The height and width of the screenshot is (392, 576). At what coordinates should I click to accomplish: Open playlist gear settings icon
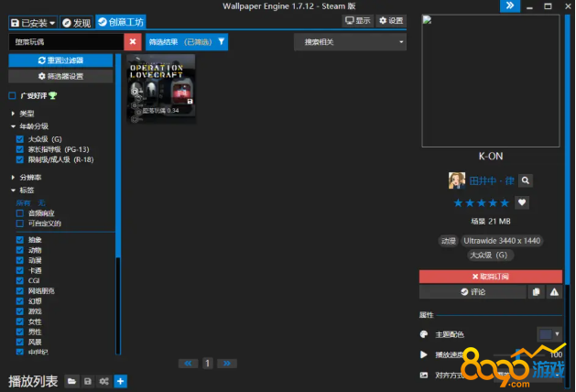[103, 381]
